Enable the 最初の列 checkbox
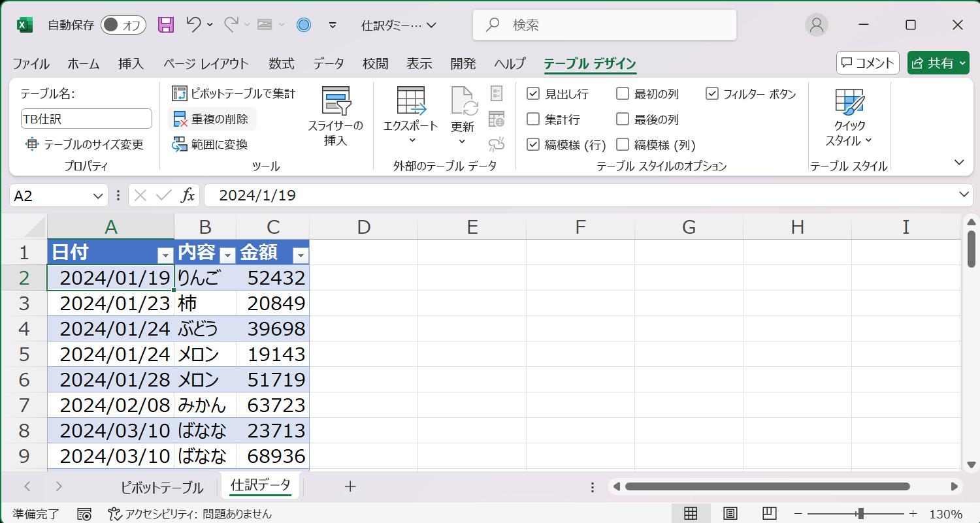Viewport: 980px width, 523px height. pyautogui.click(x=622, y=93)
